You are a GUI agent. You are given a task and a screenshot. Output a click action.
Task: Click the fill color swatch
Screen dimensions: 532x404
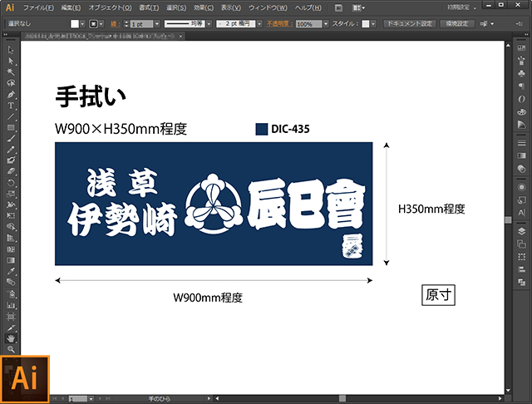tap(75, 24)
